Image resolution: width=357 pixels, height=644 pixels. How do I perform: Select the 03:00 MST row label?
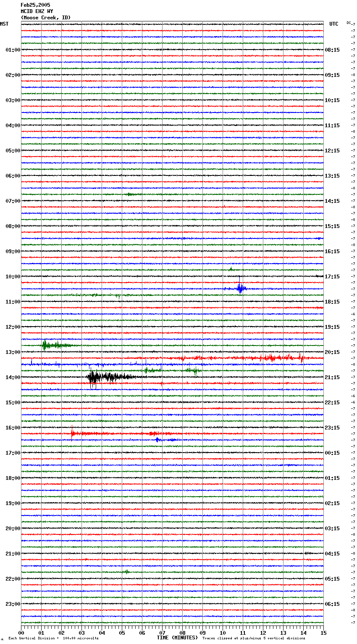click(x=13, y=100)
